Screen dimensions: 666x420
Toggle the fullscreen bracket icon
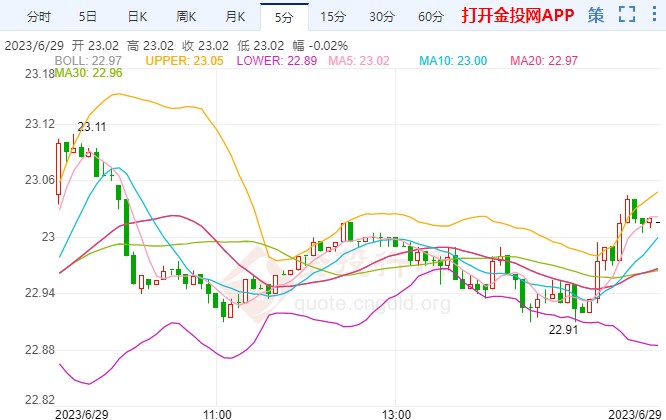[x=627, y=14]
